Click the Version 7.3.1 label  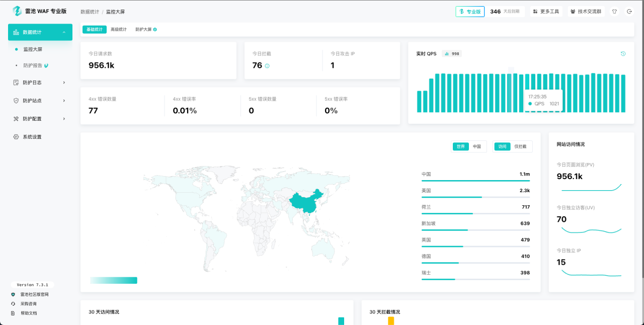pos(32,285)
